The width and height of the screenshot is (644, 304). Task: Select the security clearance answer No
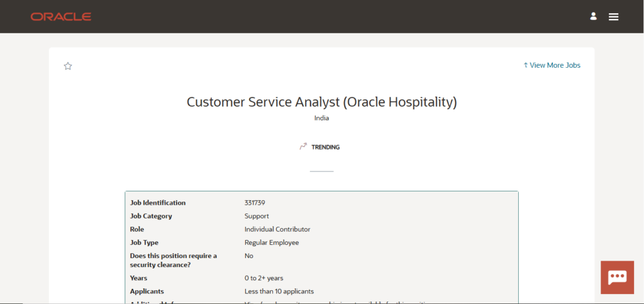(249, 256)
